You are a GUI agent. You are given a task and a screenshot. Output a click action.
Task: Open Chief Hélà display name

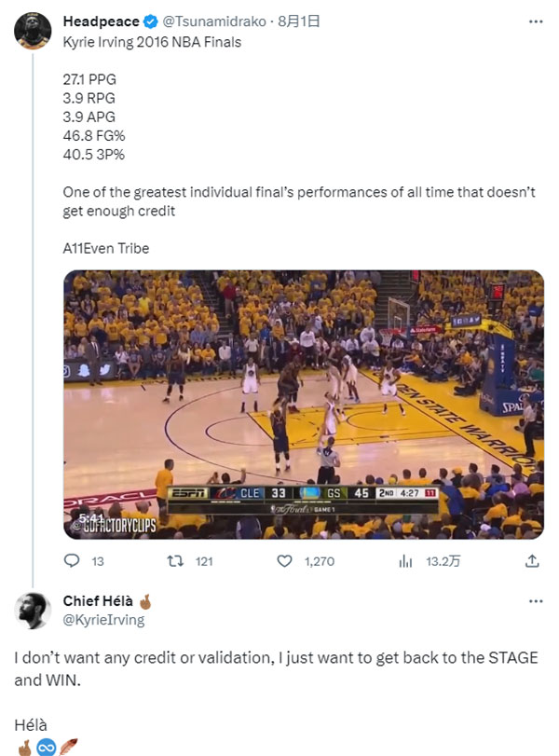tap(98, 601)
